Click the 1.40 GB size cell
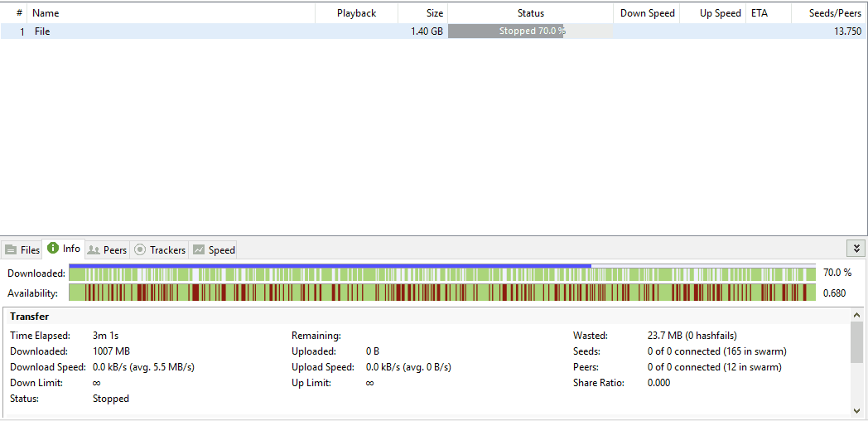Image resolution: width=868 pixels, height=421 pixels. tap(427, 31)
